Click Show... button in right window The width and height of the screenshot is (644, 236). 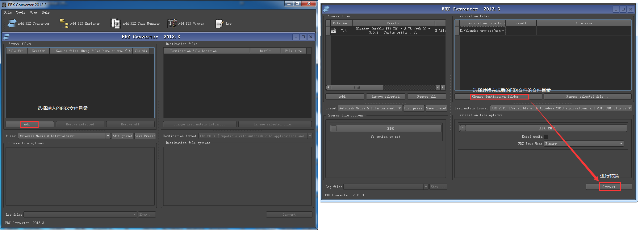(438, 187)
